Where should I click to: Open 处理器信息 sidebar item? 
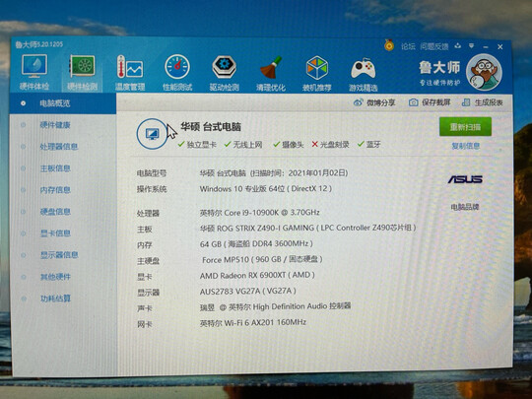point(59,147)
